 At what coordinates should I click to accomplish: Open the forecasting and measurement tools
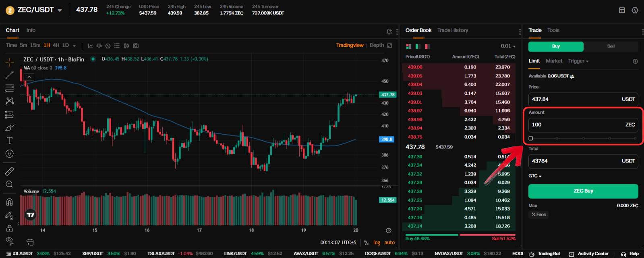click(10, 114)
